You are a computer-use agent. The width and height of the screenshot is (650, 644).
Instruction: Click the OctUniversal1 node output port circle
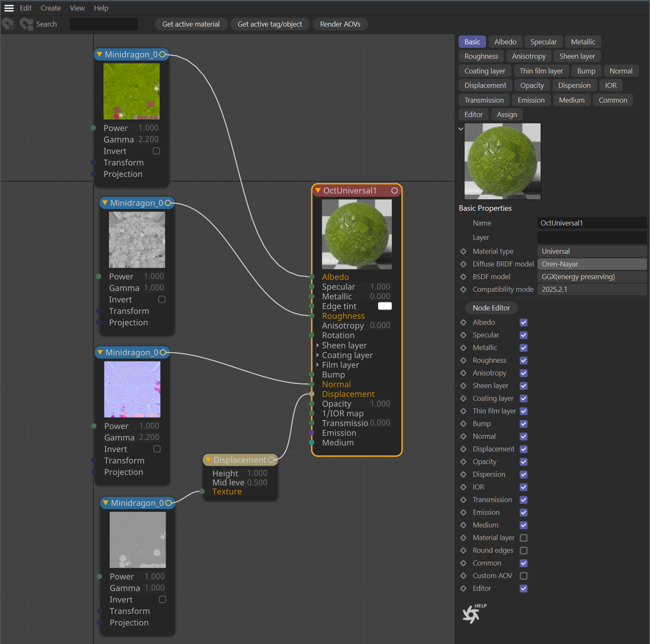[x=394, y=191]
